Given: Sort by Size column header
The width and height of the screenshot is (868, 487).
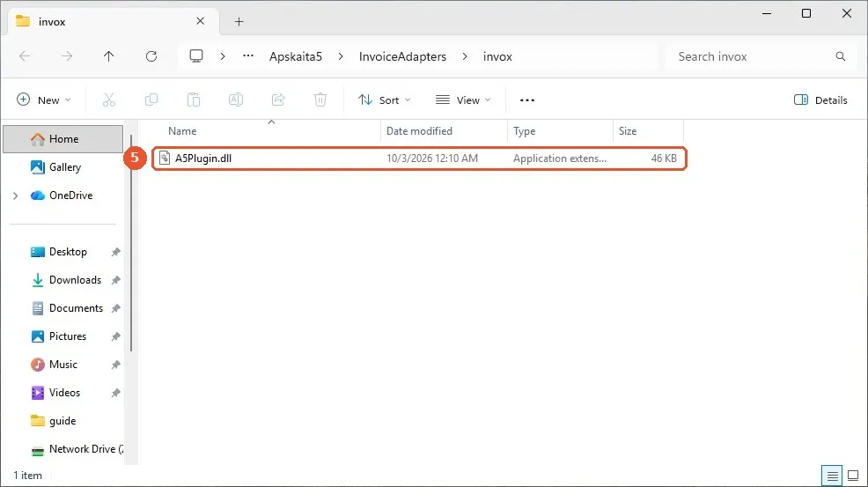Looking at the screenshot, I should pos(627,131).
